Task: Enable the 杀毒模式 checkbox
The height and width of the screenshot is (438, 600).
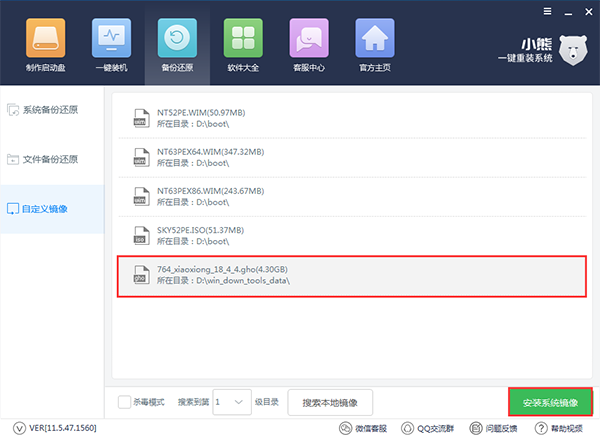Action: 124,402
